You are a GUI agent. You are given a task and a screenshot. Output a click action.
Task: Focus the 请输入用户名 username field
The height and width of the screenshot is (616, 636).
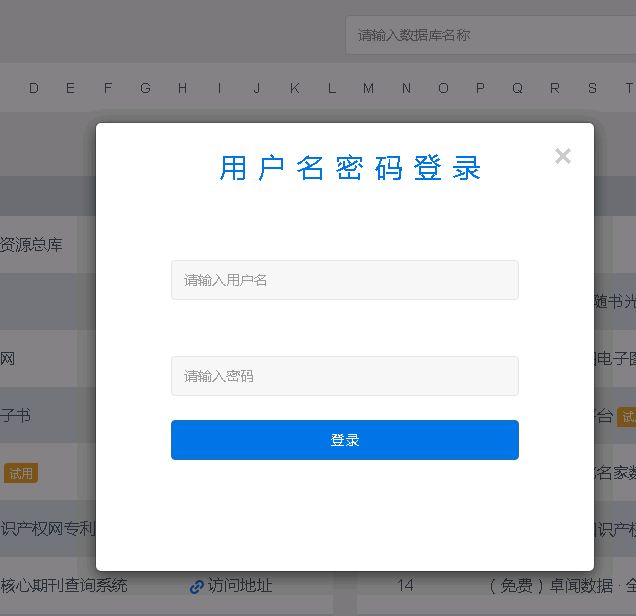(x=344, y=280)
